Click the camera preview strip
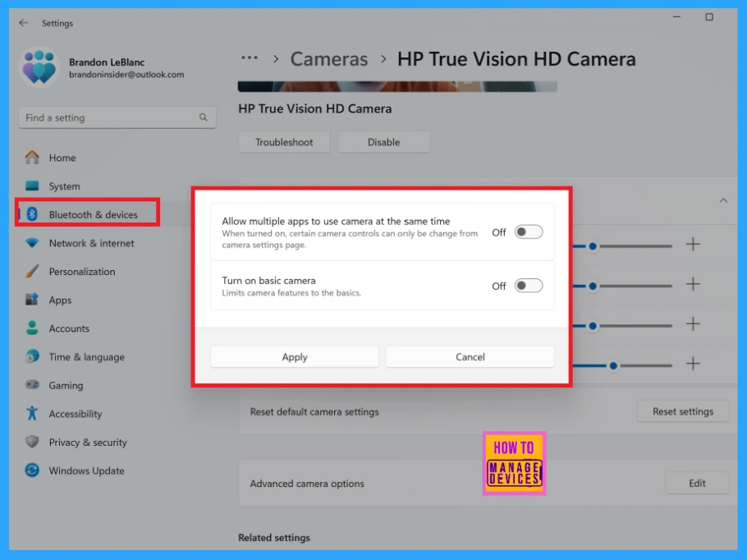The width and height of the screenshot is (747, 560). coord(397,86)
